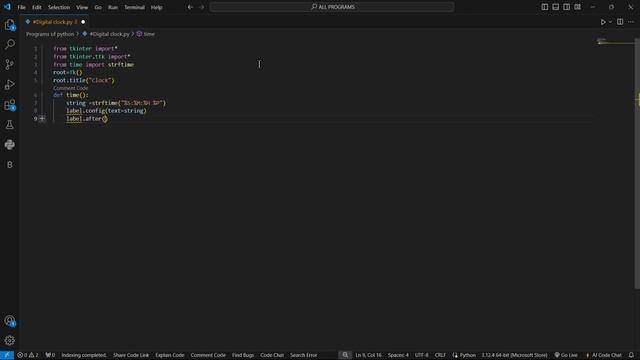Open the Run menu
The width and height of the screenshot is (640, 360).
point(113,7)
